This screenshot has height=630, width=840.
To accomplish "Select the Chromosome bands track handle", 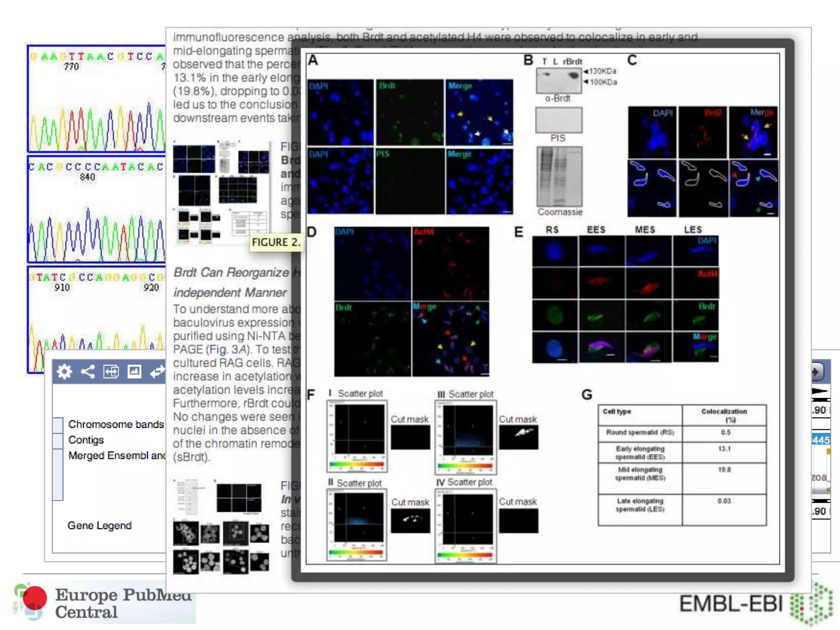I will [58, 425].
